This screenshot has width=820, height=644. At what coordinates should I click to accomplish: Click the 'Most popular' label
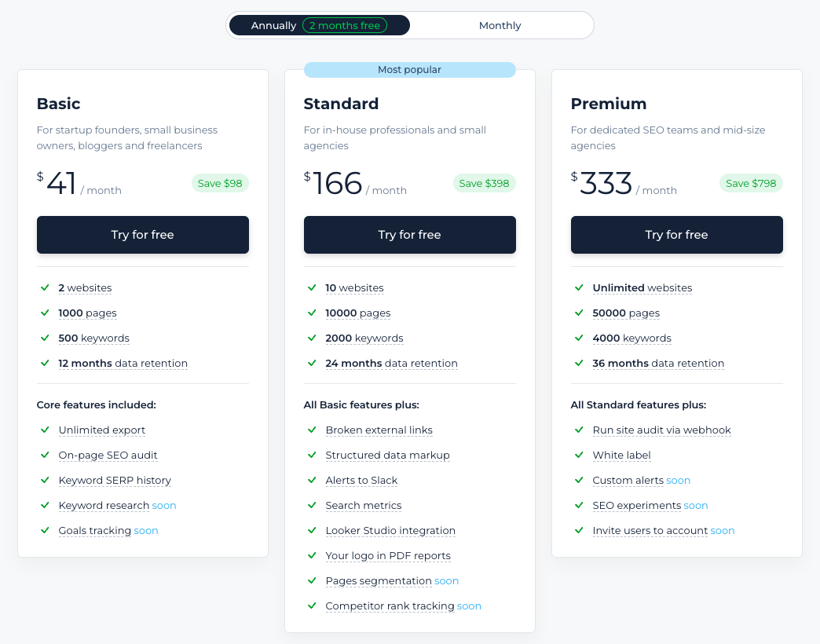click(x=409, y=70)
